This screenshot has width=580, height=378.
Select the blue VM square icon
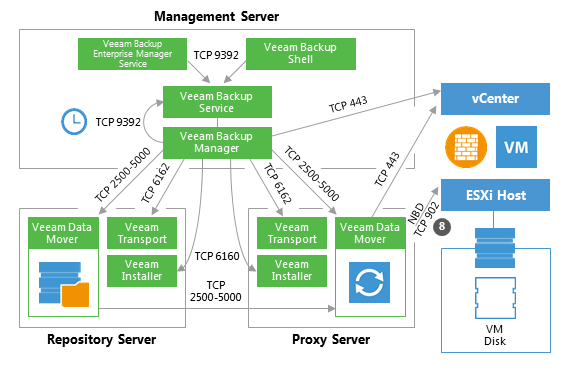click(516, 147)
